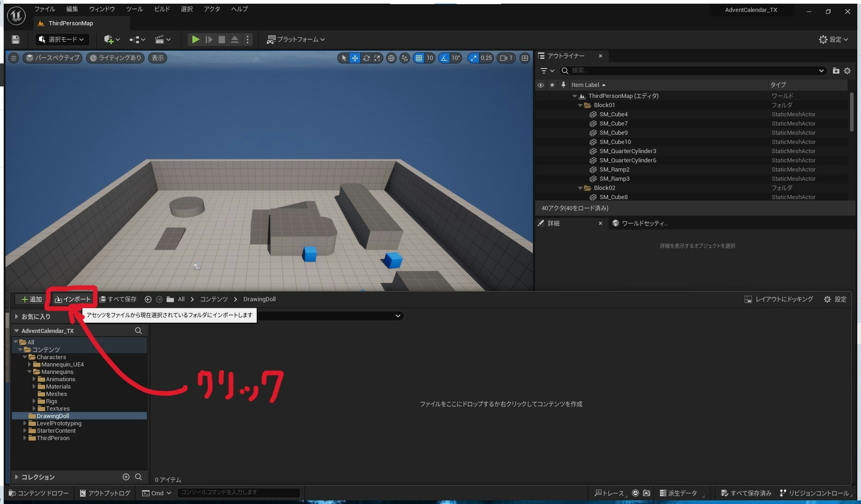
Task: Toggle visibility column eye header
Action: (541, 85)
